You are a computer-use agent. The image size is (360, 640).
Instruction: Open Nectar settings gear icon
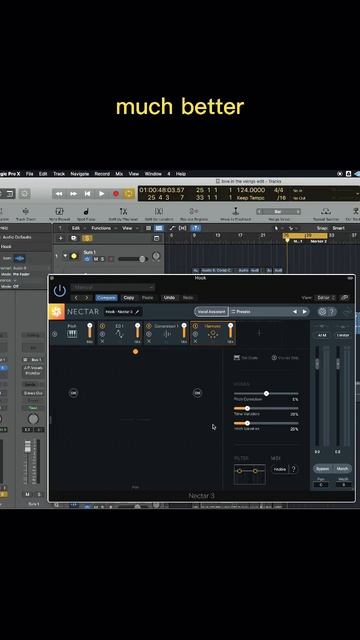pyautogui.click(x=322, y=312)
